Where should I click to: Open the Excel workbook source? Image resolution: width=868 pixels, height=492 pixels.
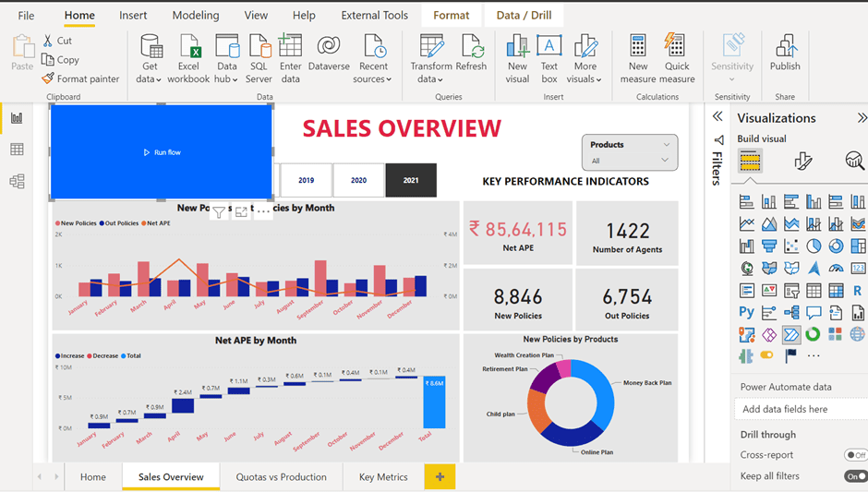click(189, 48)
